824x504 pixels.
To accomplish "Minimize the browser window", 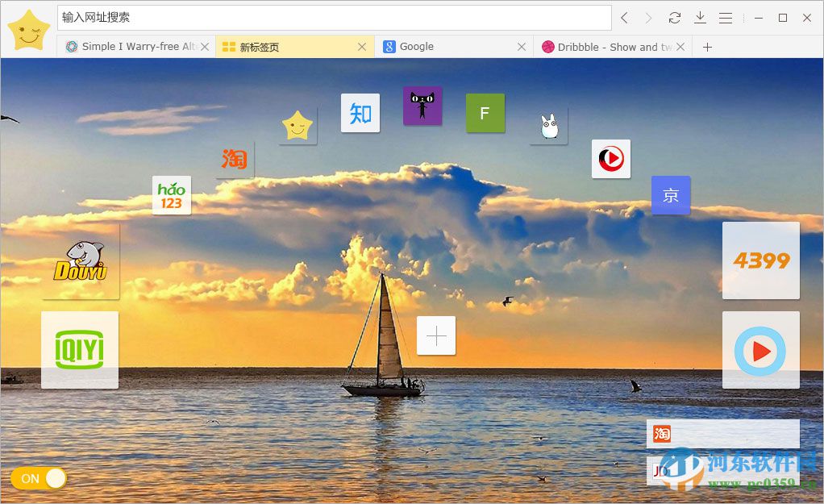I will [x=759, y=18].
